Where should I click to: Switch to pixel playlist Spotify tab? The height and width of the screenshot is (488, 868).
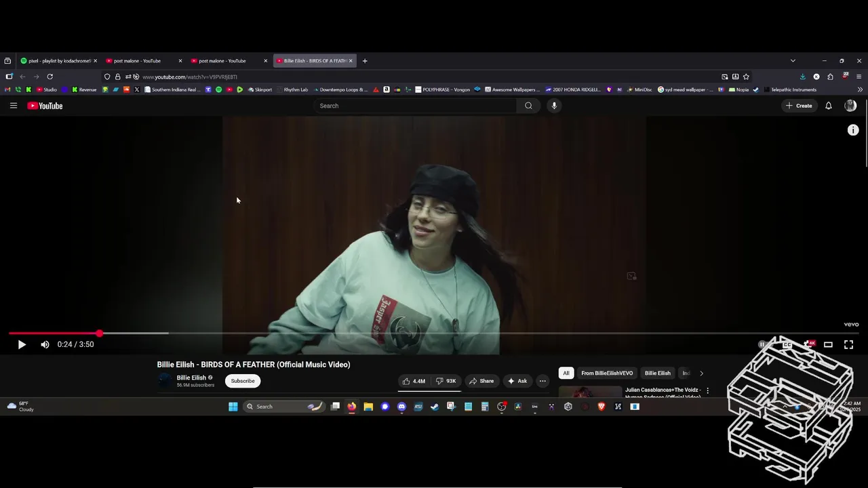[58, 61]
